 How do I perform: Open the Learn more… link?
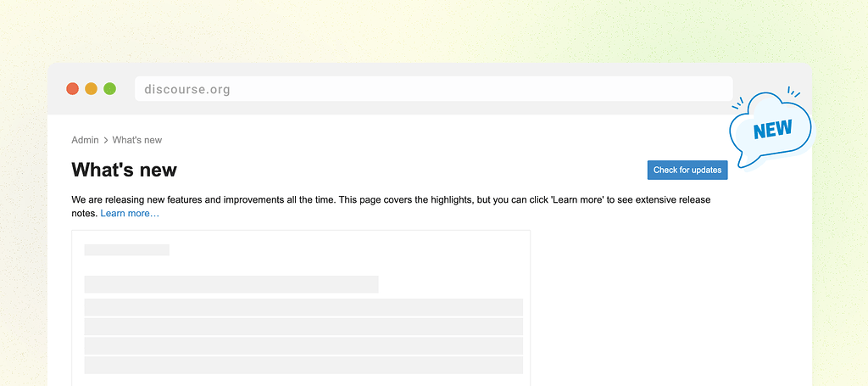130,214
